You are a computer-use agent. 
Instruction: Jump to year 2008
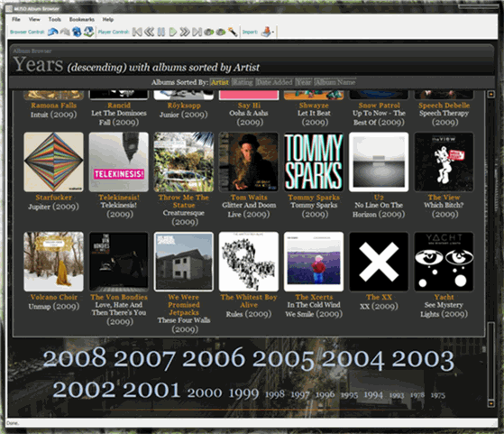(x=75, y=358)
